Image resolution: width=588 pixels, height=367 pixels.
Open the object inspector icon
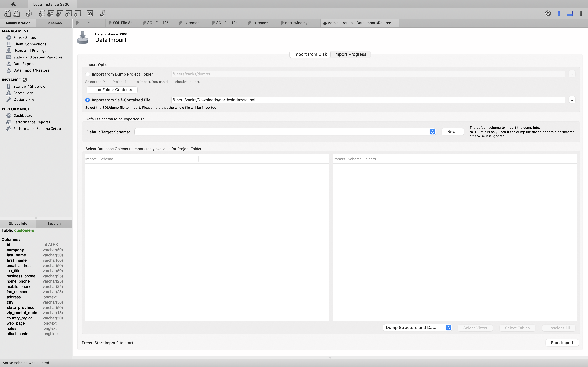pos(29,13)
